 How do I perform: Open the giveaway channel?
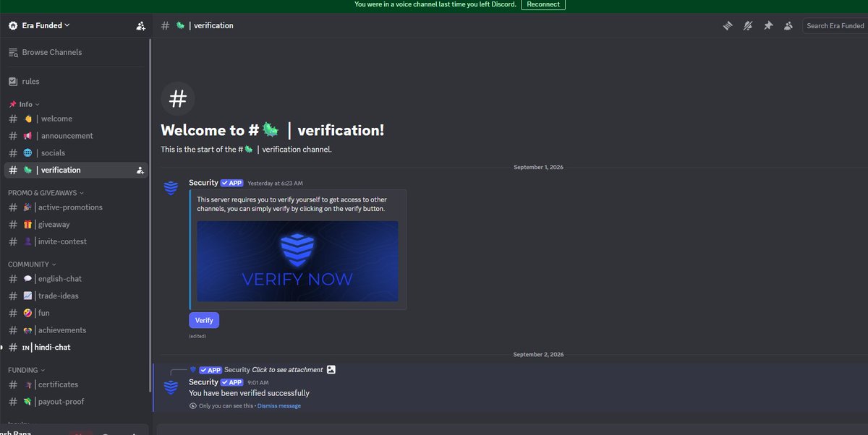76,225
